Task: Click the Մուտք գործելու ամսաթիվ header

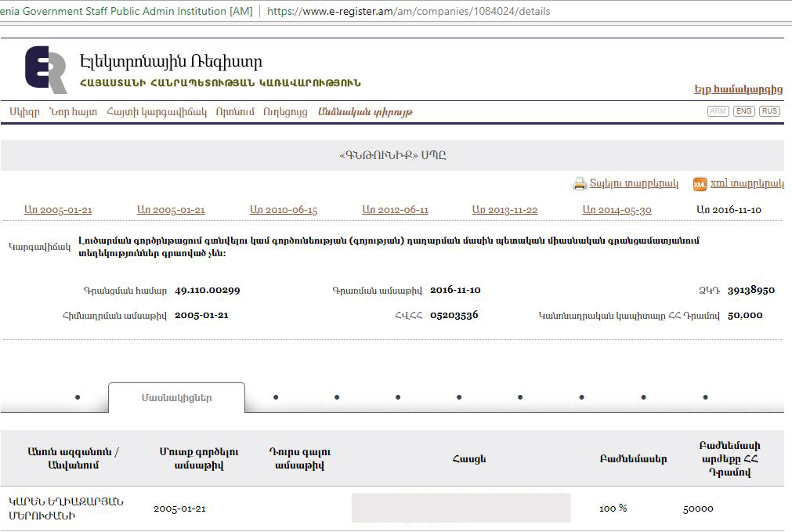Action: (x=199, y=458)
